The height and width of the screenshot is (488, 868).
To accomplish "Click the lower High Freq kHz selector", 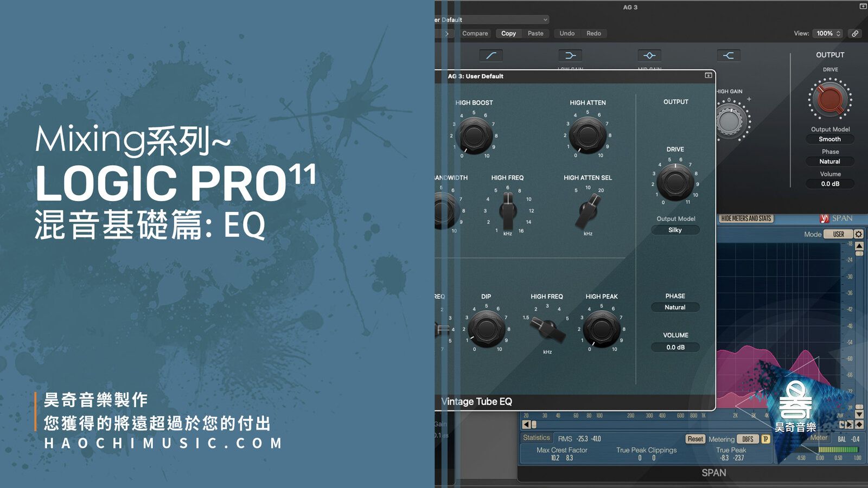I will coord(547,329).
